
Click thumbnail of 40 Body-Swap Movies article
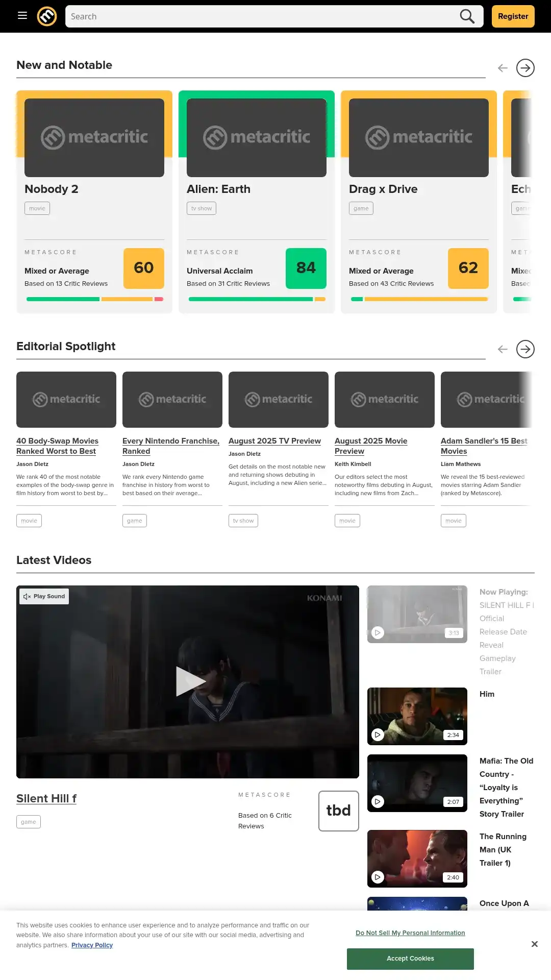pyautogui.click(x=66, y=400)
